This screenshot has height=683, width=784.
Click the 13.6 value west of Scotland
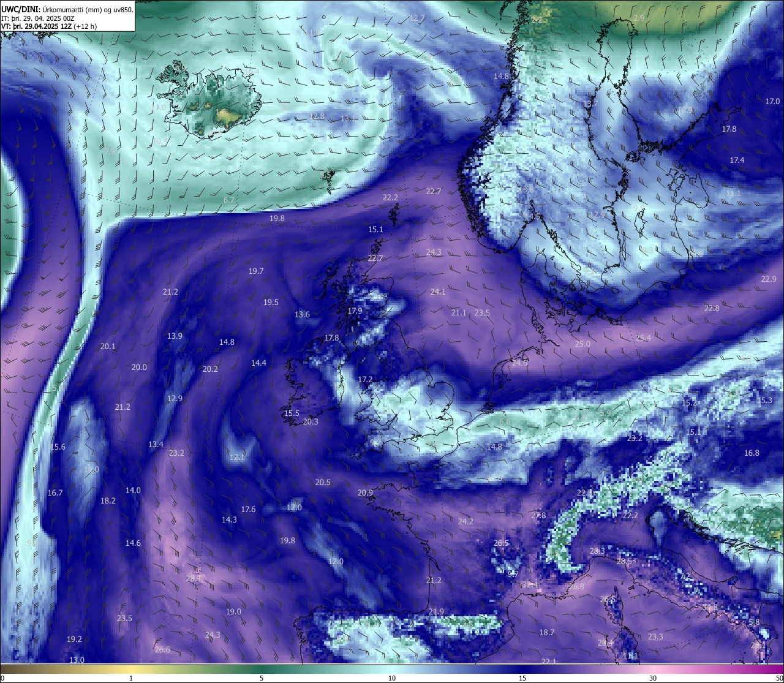point(302,314)
